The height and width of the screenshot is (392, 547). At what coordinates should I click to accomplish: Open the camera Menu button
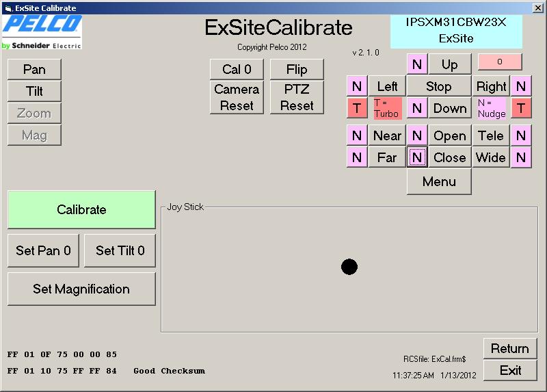coord(439,181)
